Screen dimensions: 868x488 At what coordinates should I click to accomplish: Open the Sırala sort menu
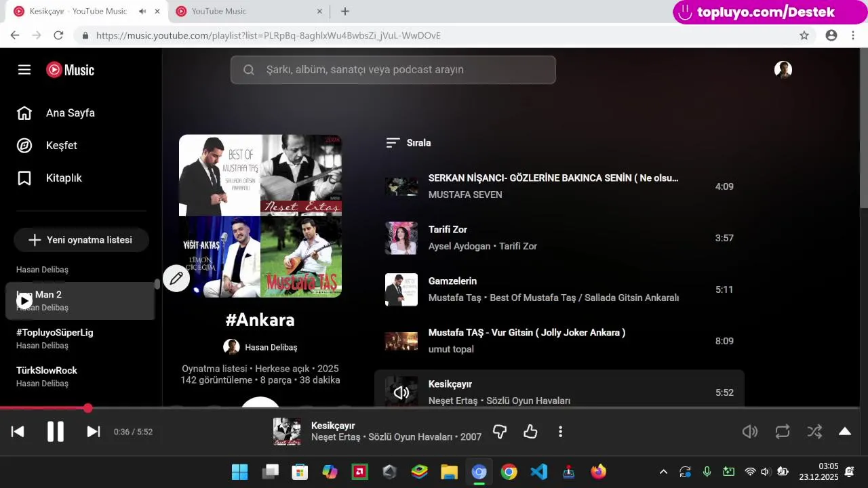[x=408, y=143]
